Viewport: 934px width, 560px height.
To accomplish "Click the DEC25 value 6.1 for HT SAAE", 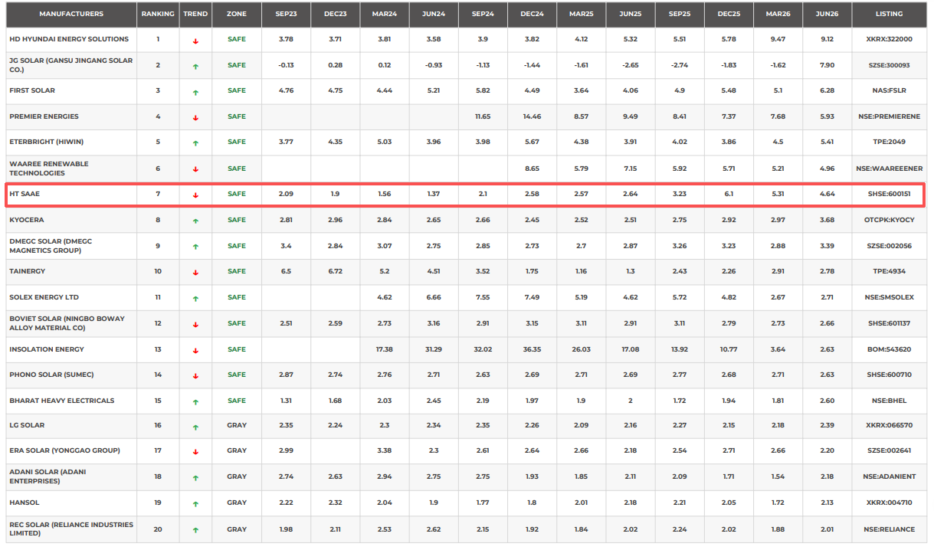I will click(x=729, y=194).
